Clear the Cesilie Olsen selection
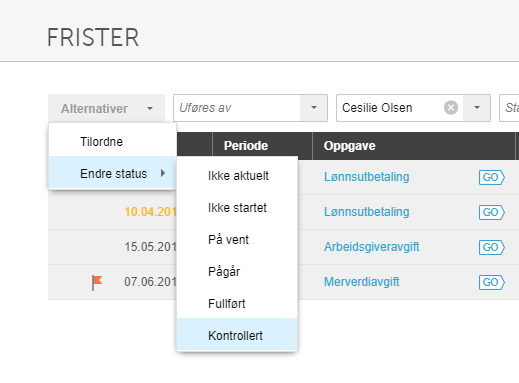The height and width of the screenshot is (383, 519). coord(451,108)
